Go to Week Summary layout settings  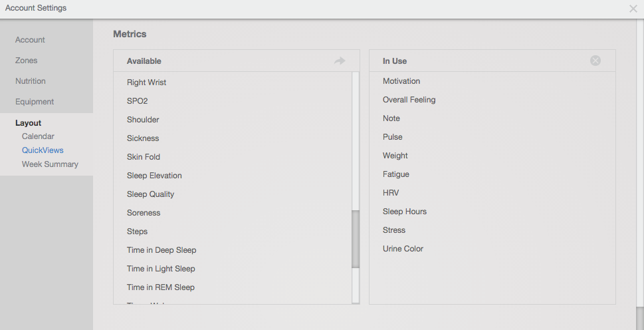[x=50, y=164]
